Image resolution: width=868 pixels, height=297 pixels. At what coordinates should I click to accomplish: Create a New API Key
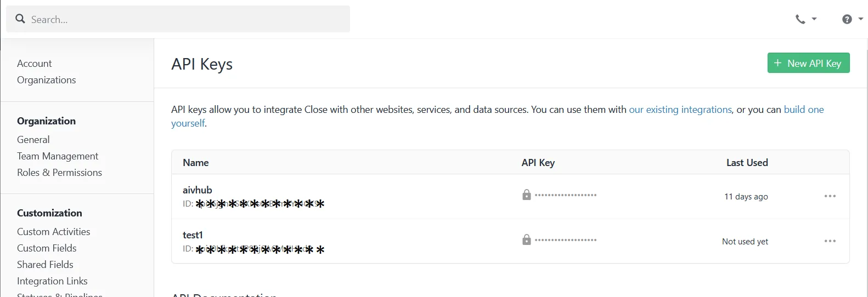pos(808,63)
